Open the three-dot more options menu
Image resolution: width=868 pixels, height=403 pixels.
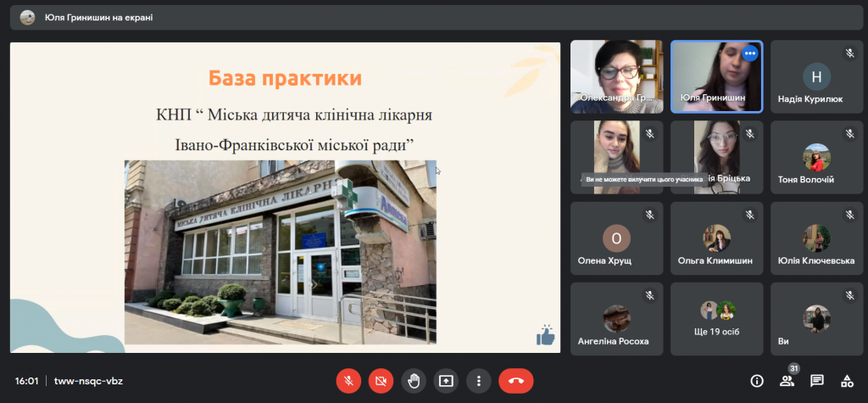(479, 381)
